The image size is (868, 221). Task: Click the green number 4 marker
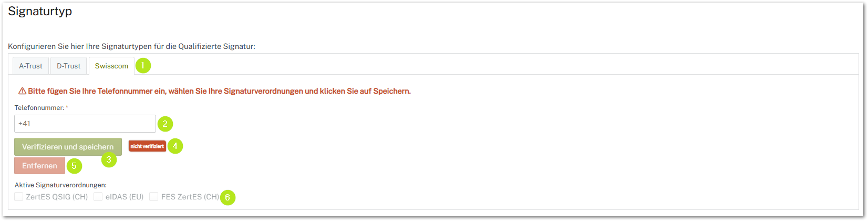[175, 146]
